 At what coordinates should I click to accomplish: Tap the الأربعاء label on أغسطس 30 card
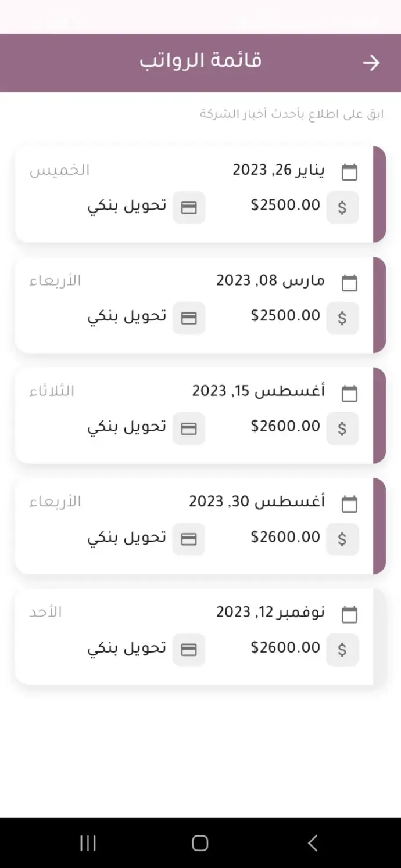(x=55, y=502)
